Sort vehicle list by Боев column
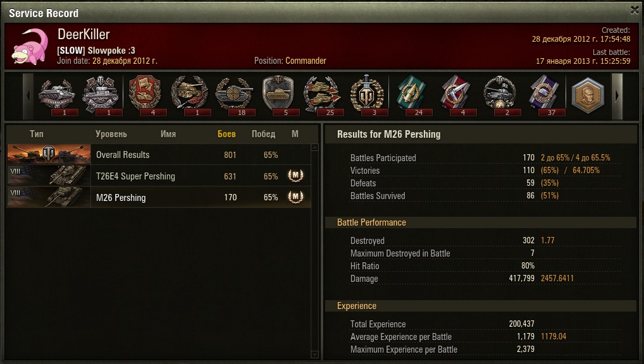644x364 pixels. pyautogui.click(x=226, y=134)
